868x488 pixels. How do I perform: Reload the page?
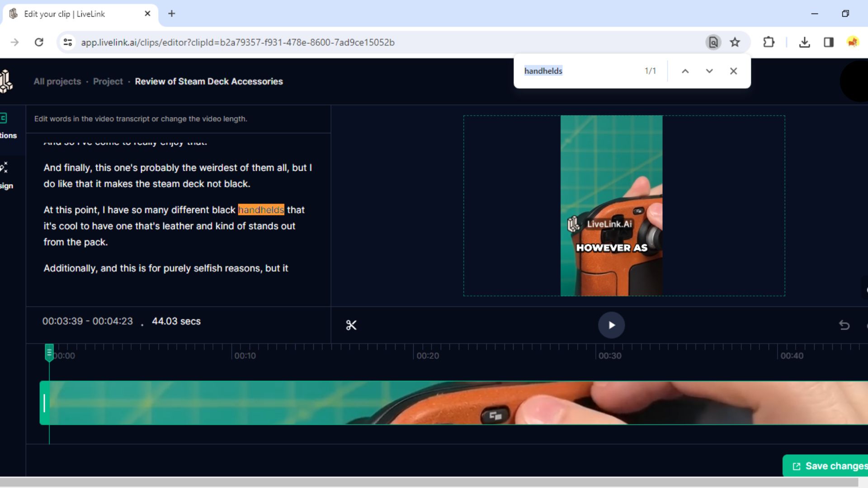[39, 42]
